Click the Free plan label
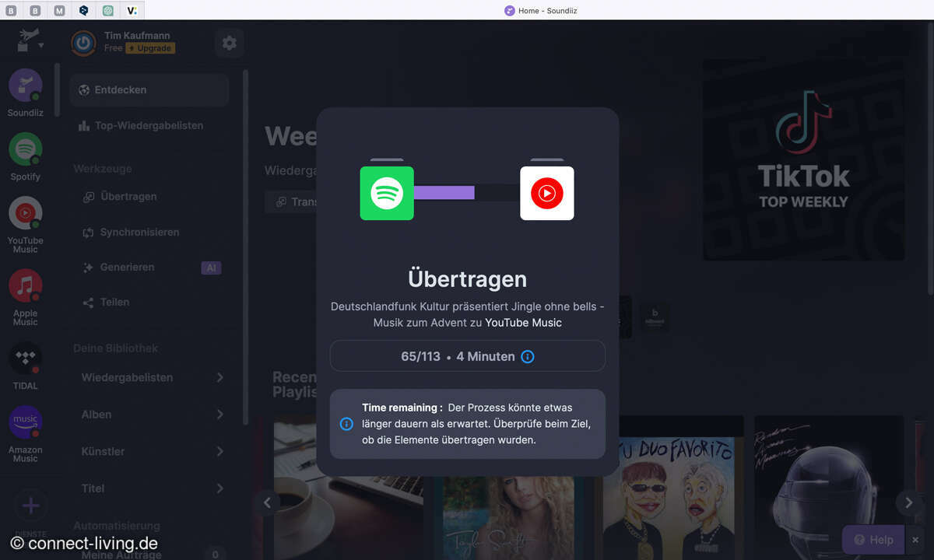Screen dimensions: 934x560 coord(114,48)
